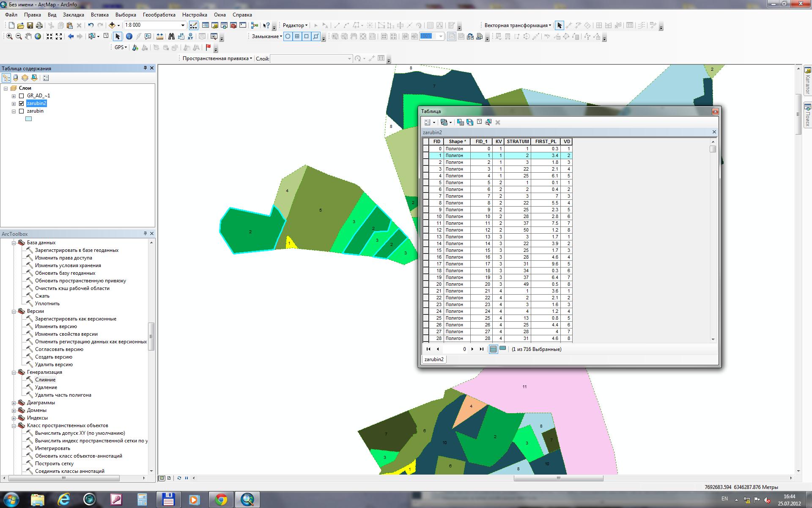Go back to previous extent

click(x=71, y=36)
